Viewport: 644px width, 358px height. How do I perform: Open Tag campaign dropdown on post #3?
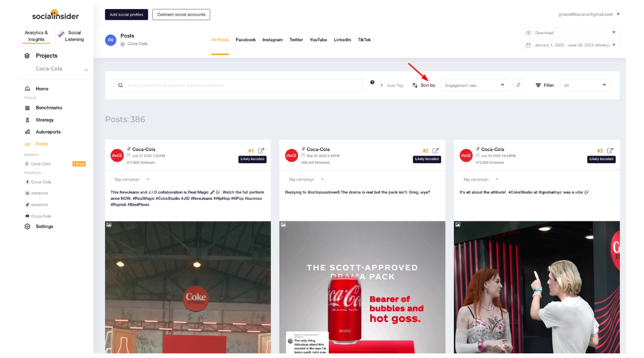point(481,180)
